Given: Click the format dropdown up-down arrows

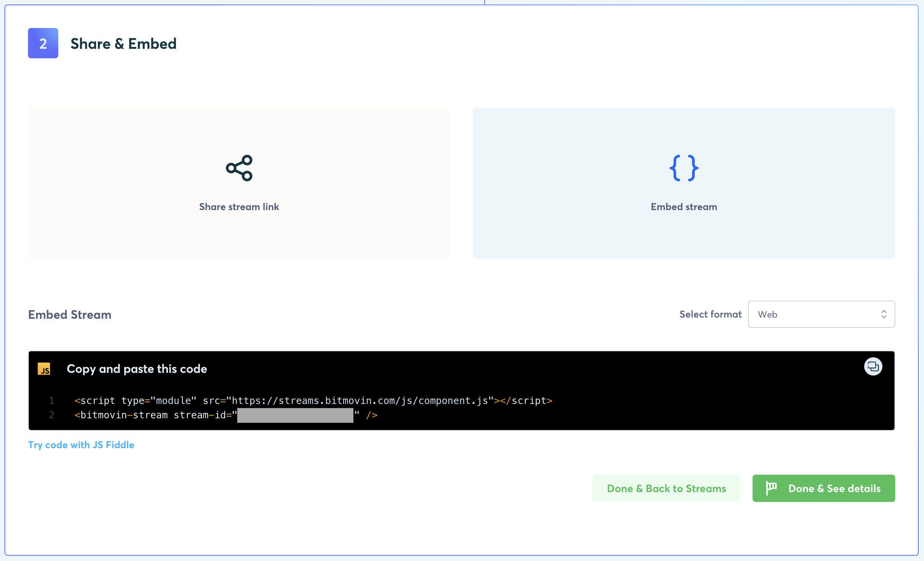Looking at the screenshot, I should (884, 314).
